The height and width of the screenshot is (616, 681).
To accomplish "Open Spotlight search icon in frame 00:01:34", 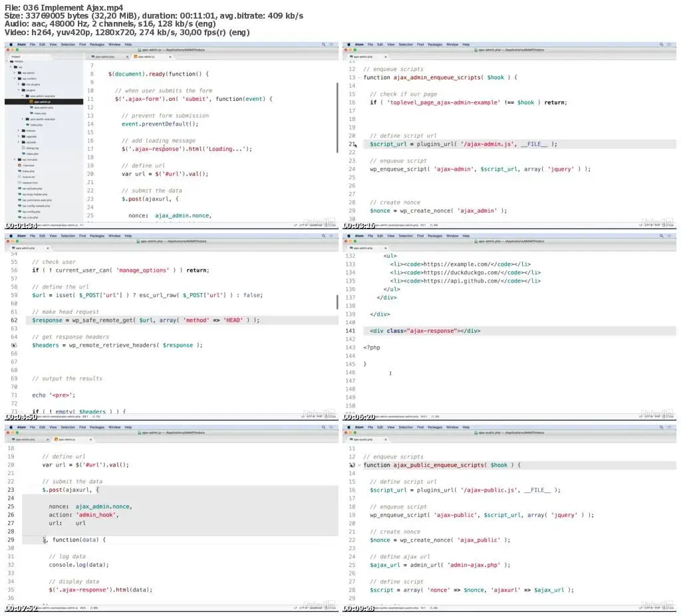I will coord(324,45).
